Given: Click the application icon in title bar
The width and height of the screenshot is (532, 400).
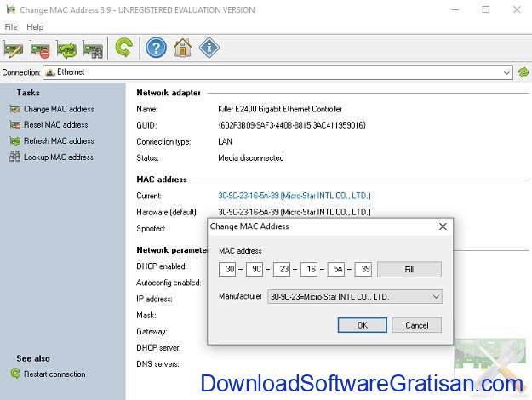Looking at the screenshot, I should (11, 9).
